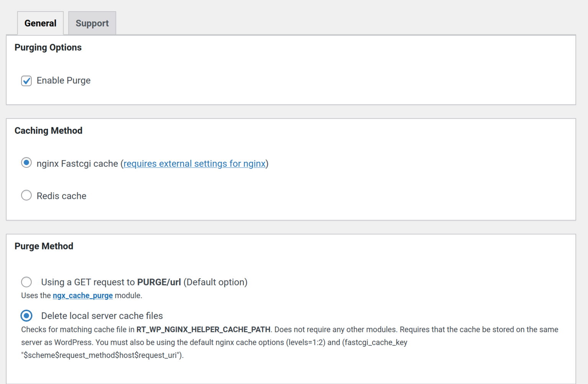Click the Caching Method section heading
588x384 pixels.
pyautogui.click(x=49, y=131)
